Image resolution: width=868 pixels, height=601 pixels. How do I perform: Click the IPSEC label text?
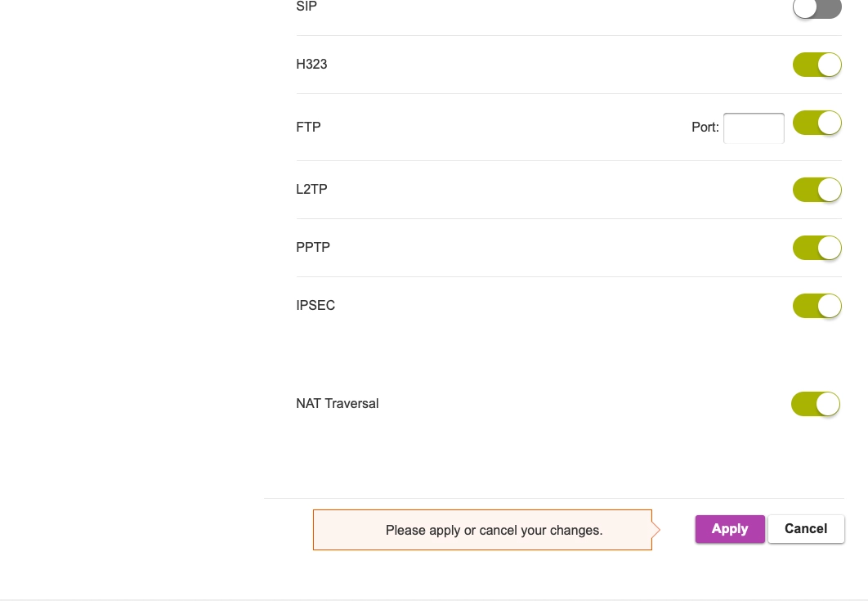coord(315,305)
